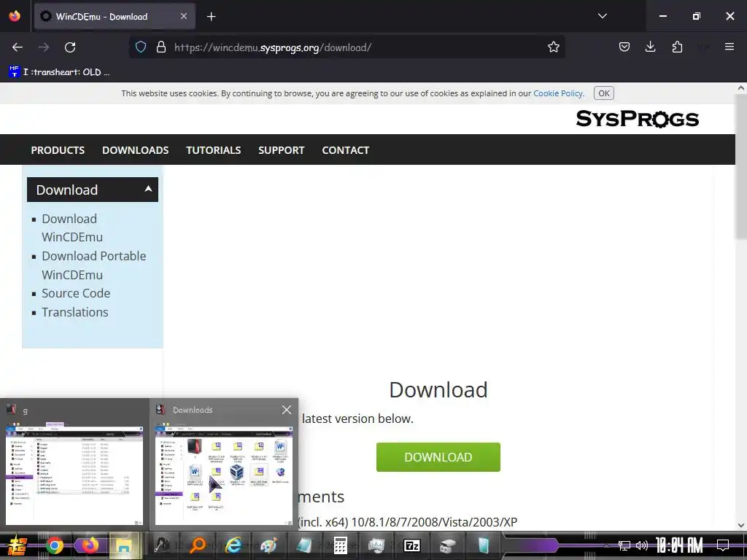
Task: Open Translations sidebar link
Action: (75, 312)
